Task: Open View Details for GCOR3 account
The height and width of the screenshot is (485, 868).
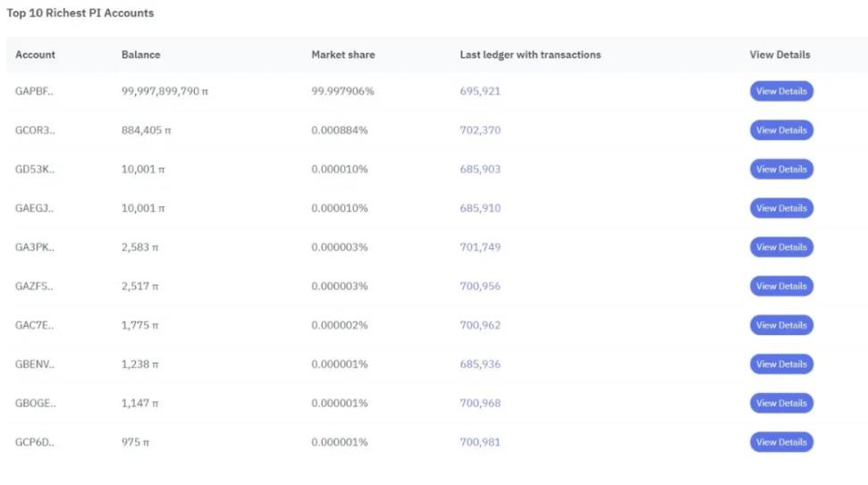Action: pyautogui.click(x=781, y=130)
